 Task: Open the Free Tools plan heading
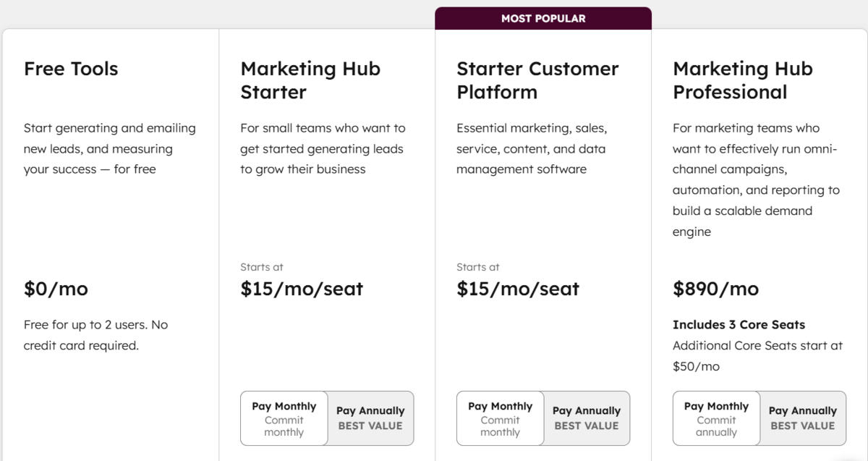point(71,69)
